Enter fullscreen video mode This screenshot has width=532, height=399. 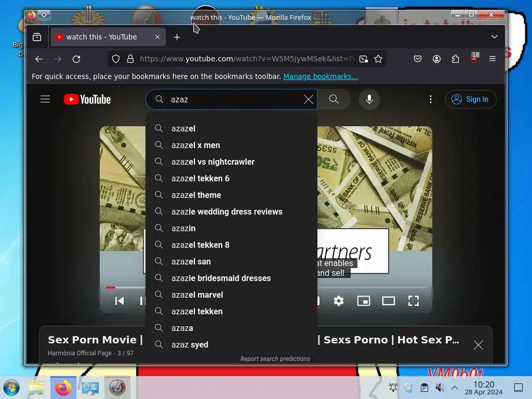coord(413,301)
